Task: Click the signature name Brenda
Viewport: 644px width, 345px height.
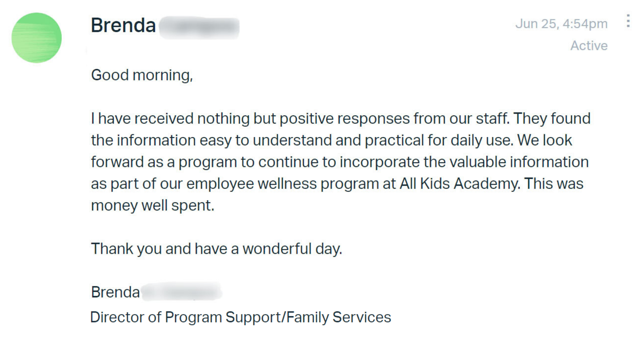Action: tap(115, 292)
